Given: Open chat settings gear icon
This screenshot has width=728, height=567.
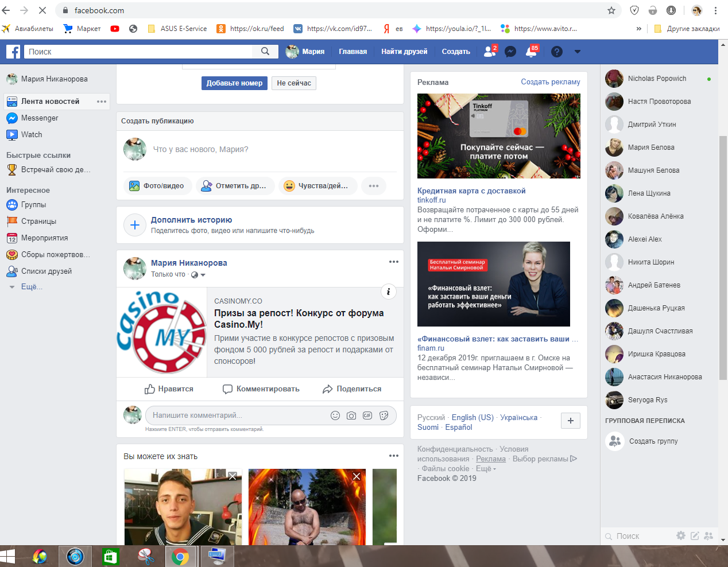Looking at the screenshot, I should point(680,535).
